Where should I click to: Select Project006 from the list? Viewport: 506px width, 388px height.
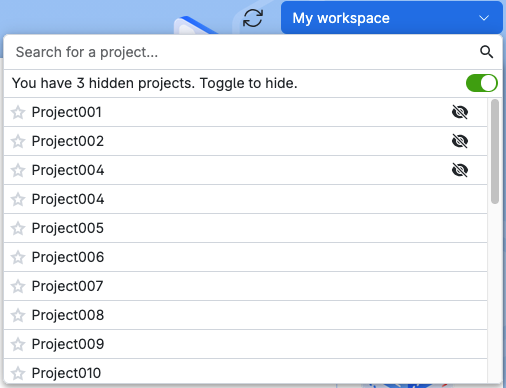(245, 257)
